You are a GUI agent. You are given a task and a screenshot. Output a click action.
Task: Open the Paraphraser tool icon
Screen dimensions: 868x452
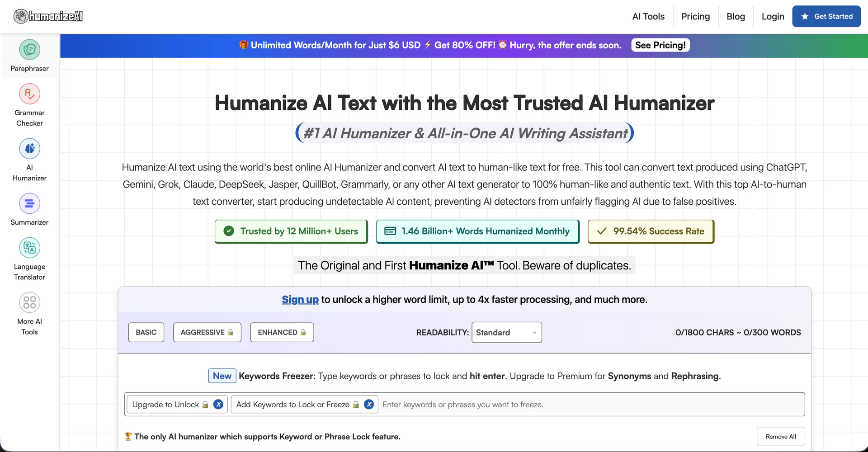[x=29, y=50]
